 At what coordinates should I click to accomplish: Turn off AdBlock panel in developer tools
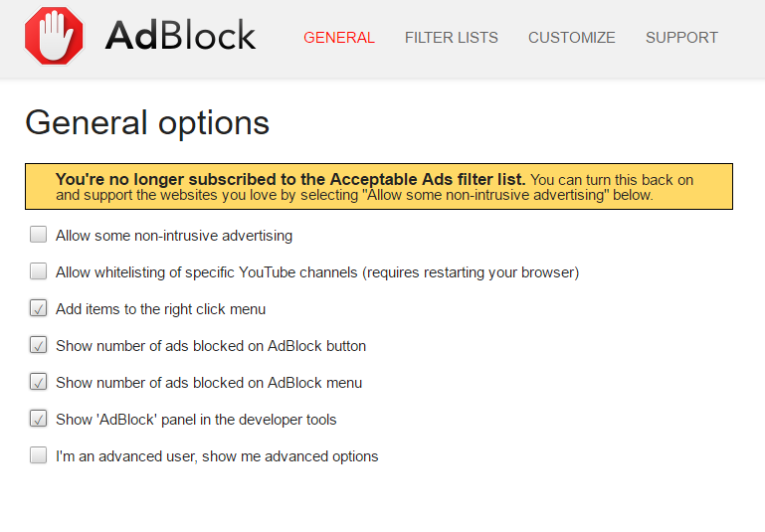pyautogui.click(x=38, y=419)
